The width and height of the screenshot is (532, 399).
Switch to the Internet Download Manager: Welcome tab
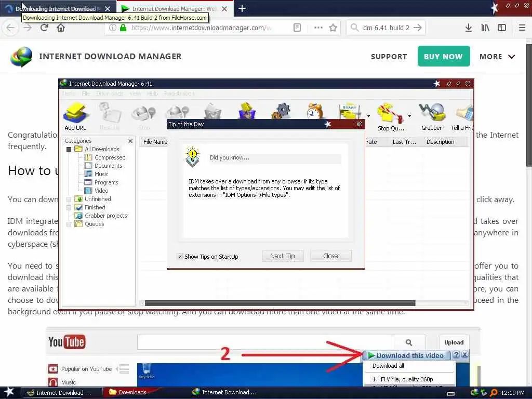click(x=174, y=9)
